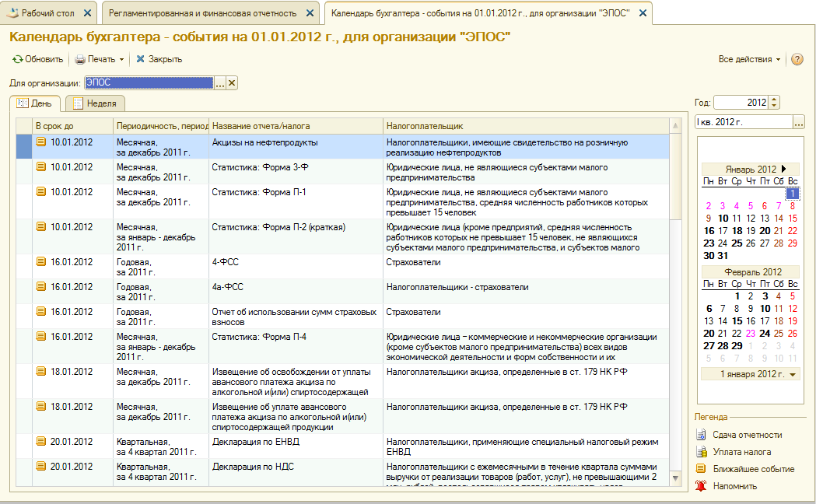Open Печать dropdown arrow
The width and height of the screenshot is (816, 504).
[x=122, y=59]
